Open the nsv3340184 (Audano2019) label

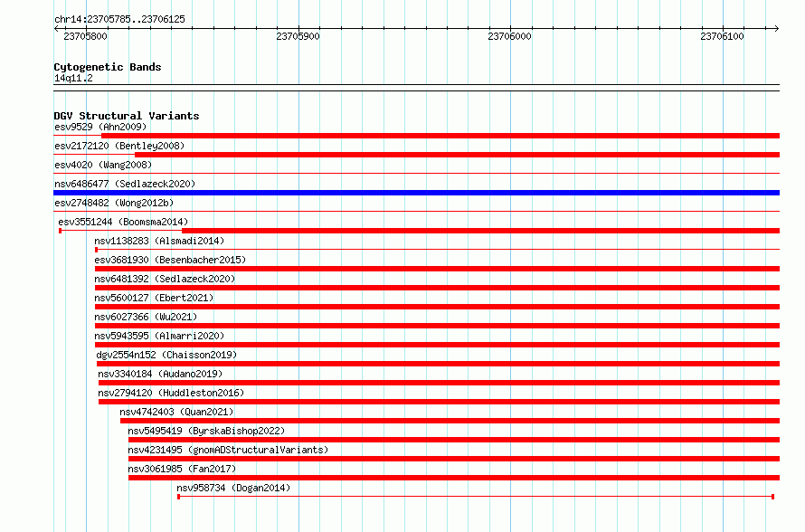pyautogui.click(x=160, y=374)
